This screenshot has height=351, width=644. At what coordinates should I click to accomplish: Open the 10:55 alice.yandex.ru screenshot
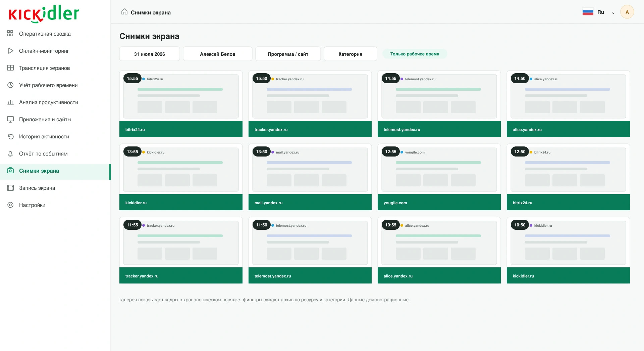[439, 250]
